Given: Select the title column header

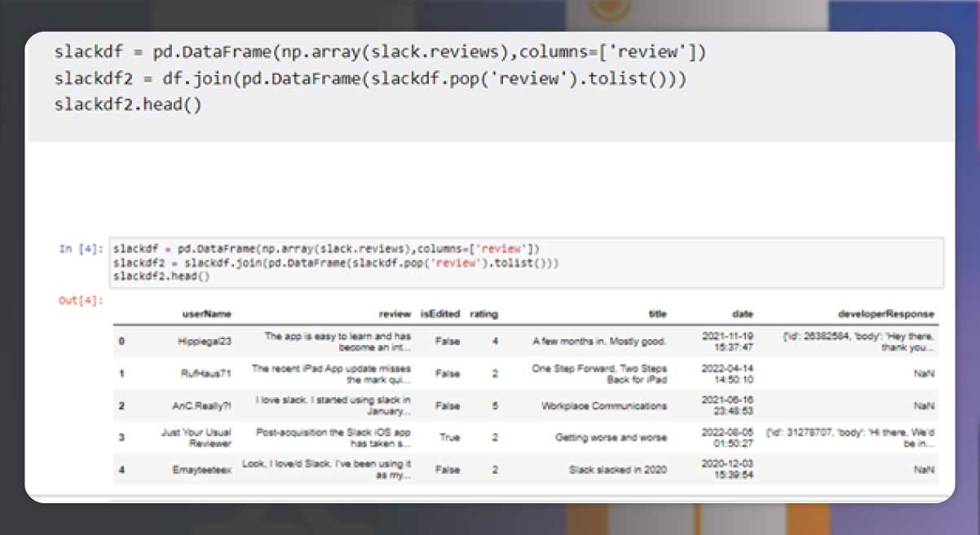Looking at the screenshot, I should click(657, 314).
